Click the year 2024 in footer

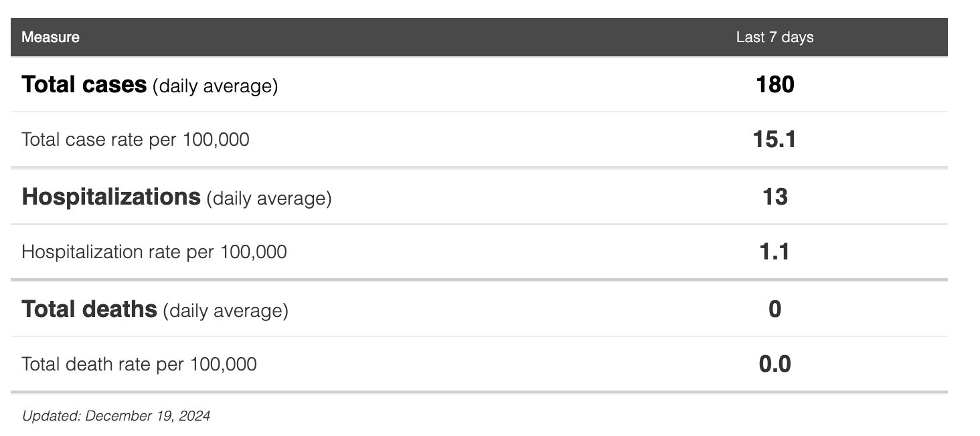click(x=194, y=416)
